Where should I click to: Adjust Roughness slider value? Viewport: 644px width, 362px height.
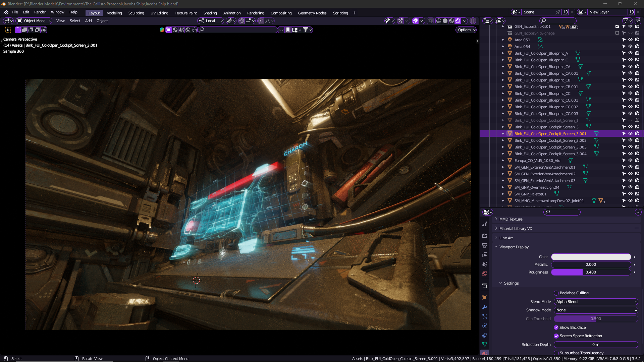pos(591,272)
